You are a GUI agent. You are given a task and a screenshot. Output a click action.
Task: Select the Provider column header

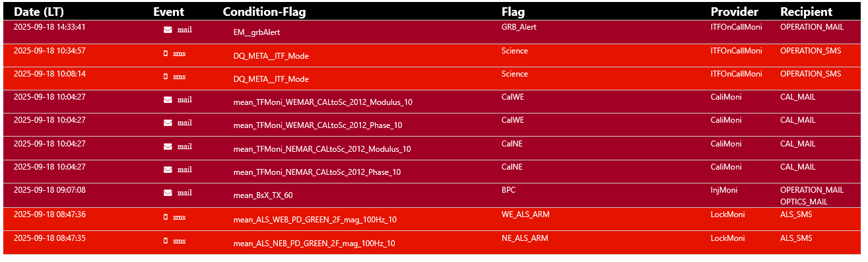point(734,11)
